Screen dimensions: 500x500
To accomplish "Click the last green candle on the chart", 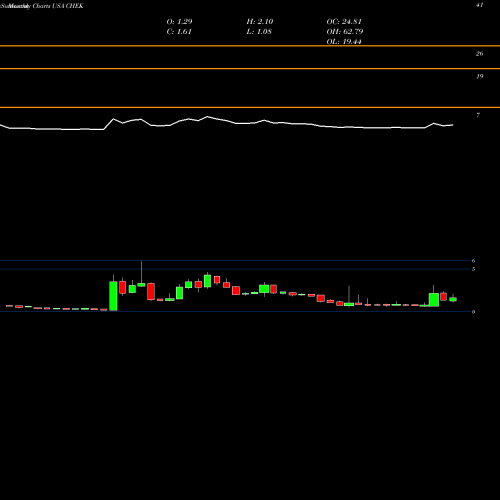I will point(453,299).
